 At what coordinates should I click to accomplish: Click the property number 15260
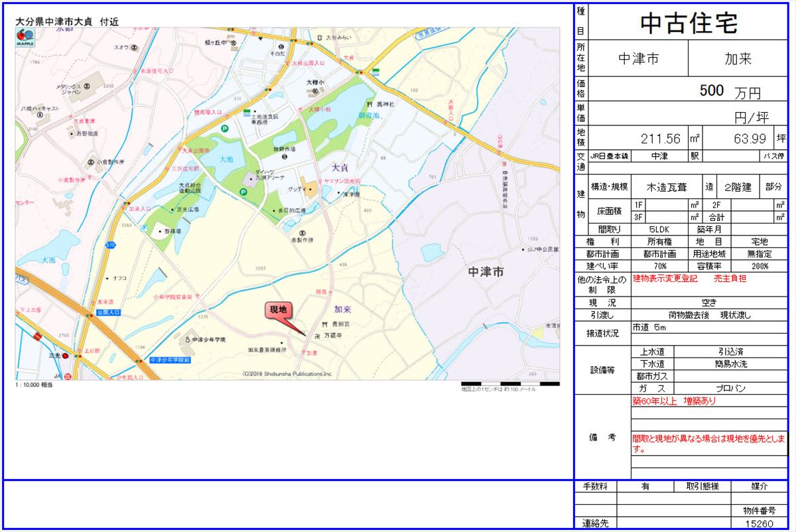(760, 523)
